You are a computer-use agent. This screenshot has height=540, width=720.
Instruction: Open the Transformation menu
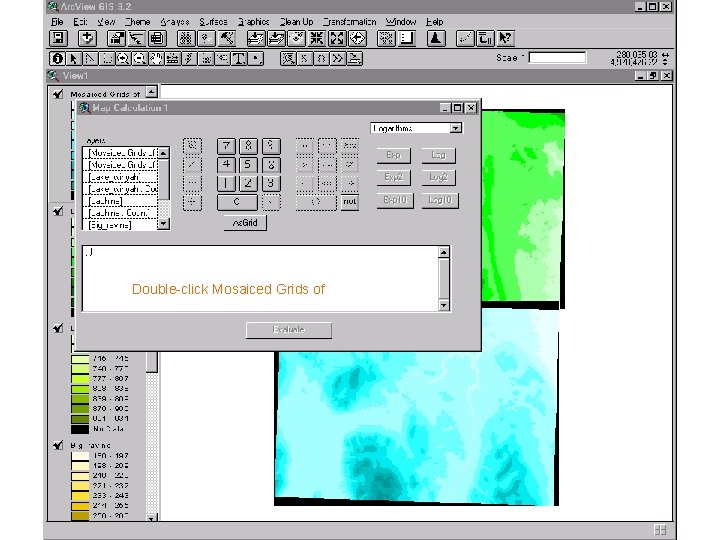click(x=349, y=22)
